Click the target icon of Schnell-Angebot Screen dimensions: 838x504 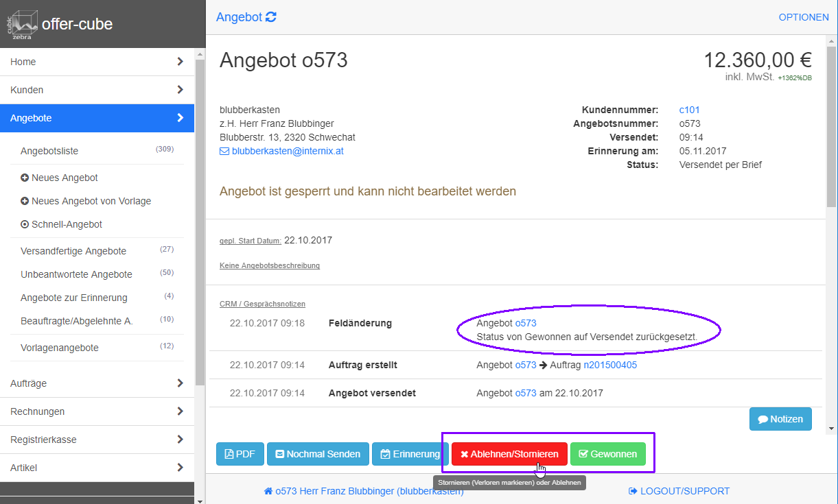point(25,224)
